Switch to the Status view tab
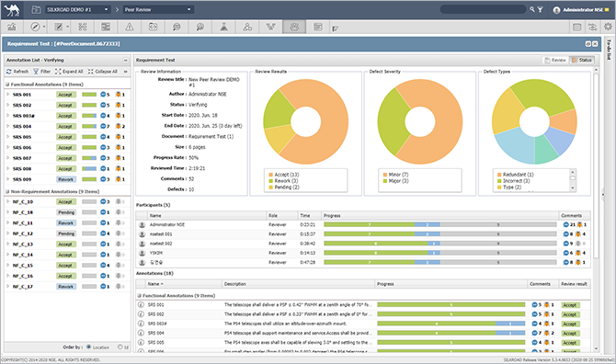 click(581, 60)
